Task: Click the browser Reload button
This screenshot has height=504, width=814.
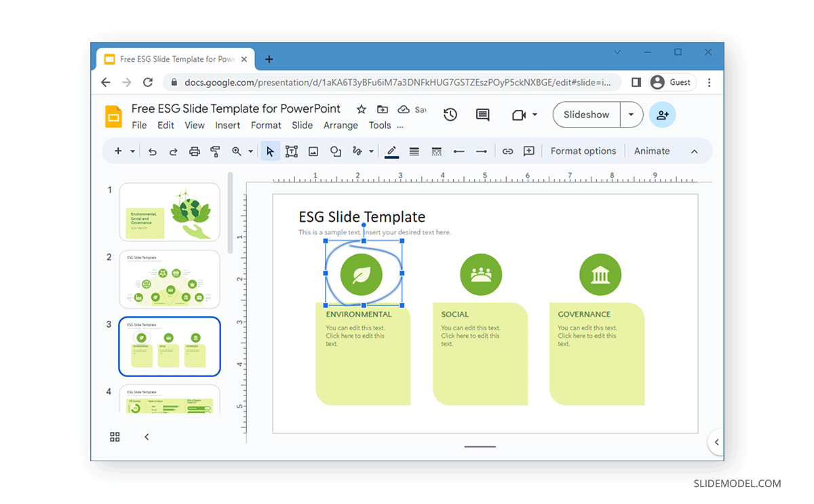Action: tap(148, 82)
